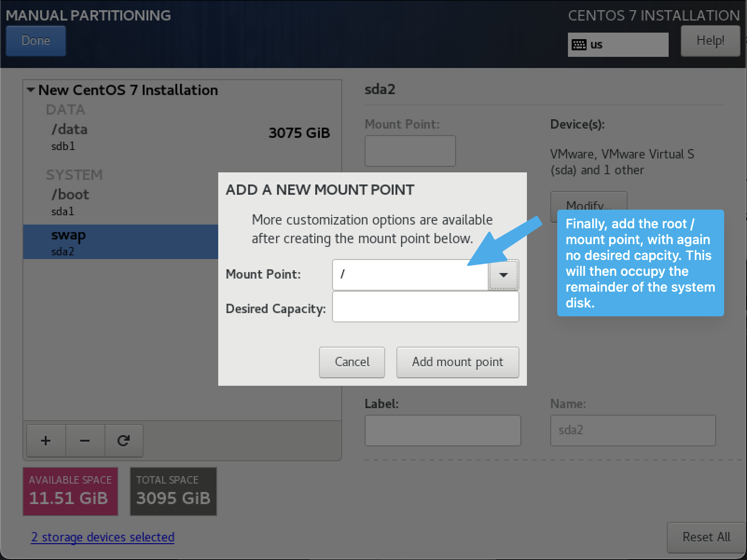Click Done to finish partitioning
Viewport: 747px width, 560px height.
tap(35, 41)
